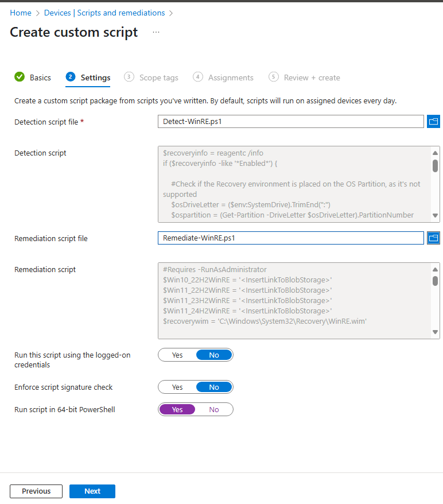Click the step 3 Scope tags circle icon

pos(129,77)
